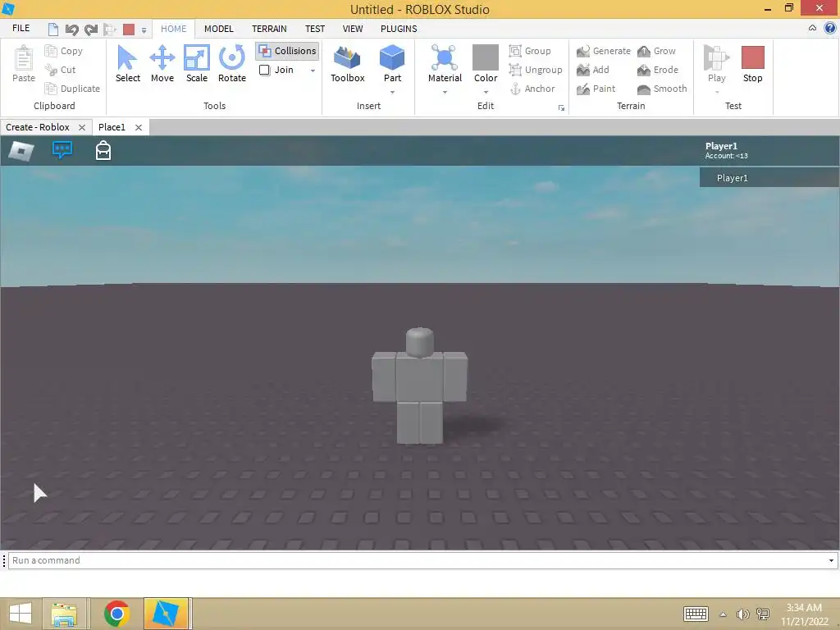Image resolution: width=840 pixels, height=630 pixels.
Task: Open the FILE menu
Action: (x=21, y=28)
